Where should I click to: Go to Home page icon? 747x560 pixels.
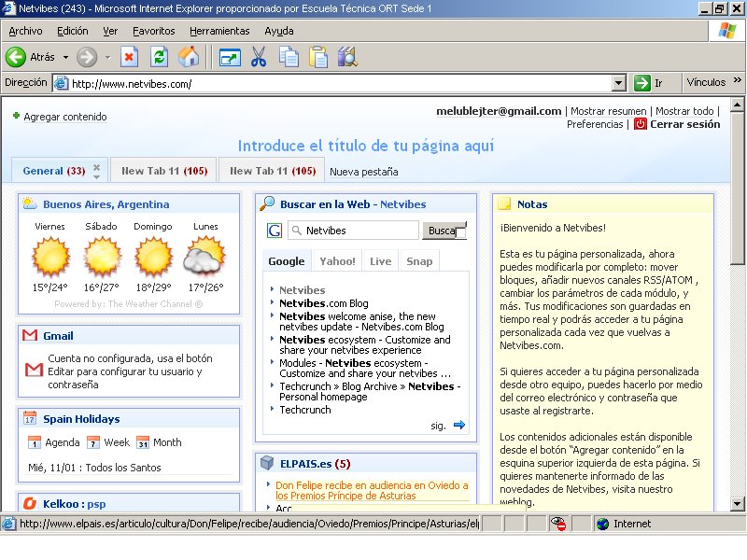click(x=189, y=57)
